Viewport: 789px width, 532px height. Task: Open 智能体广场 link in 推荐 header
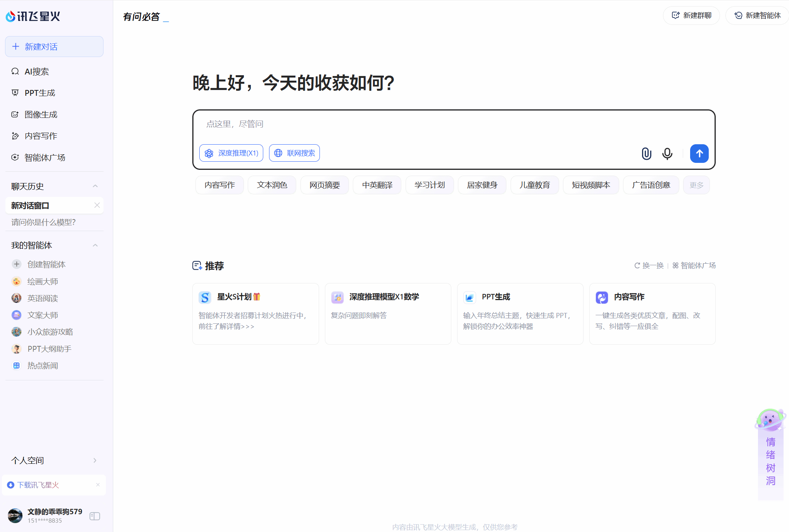[x=694, y=266]
